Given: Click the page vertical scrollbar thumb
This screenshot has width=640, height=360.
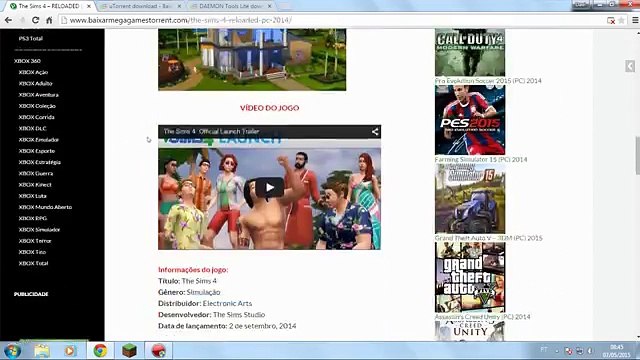Looking at the screenshot, I should point(637,156).
